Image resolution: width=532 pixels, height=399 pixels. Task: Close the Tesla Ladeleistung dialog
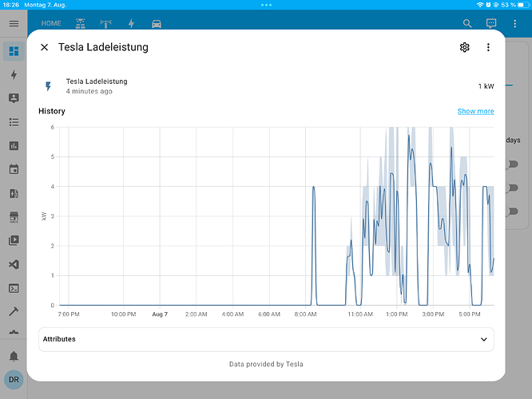[x=45, y=47]
